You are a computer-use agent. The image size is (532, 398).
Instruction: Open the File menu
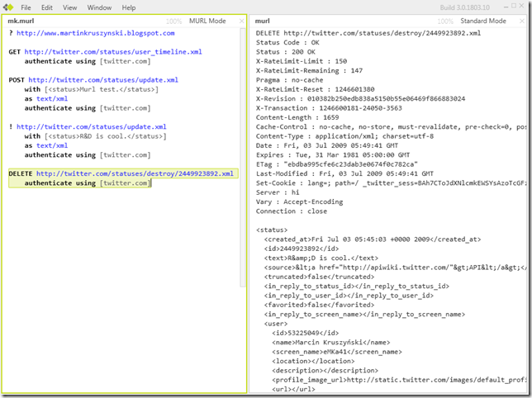click(26, 7)
